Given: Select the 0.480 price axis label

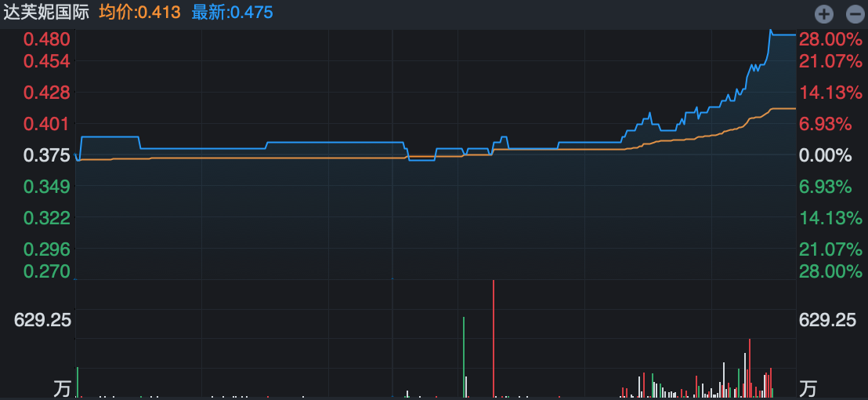Looking at the screenshot, I should (47, 39).
